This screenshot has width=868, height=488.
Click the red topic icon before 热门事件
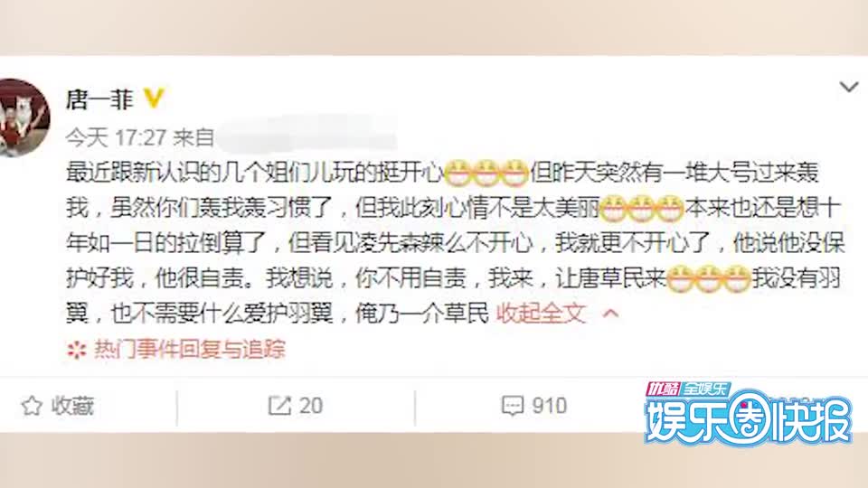click(x=76, y=350)
